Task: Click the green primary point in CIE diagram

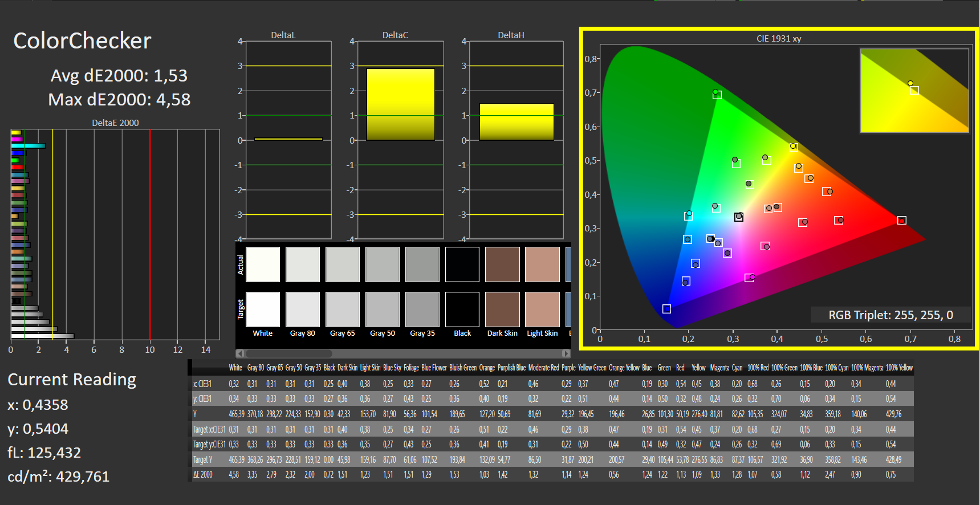Action: click(x=715, y=92)
